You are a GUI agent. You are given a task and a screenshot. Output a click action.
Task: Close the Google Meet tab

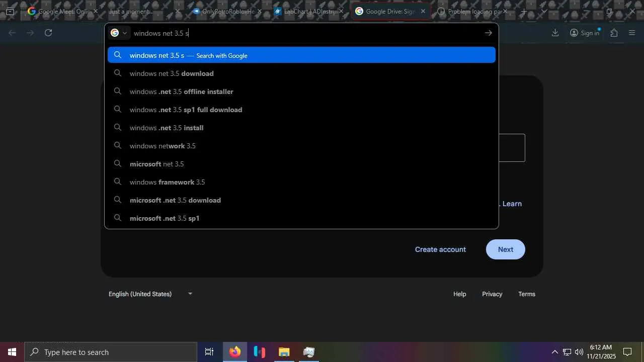click(96, 11)
